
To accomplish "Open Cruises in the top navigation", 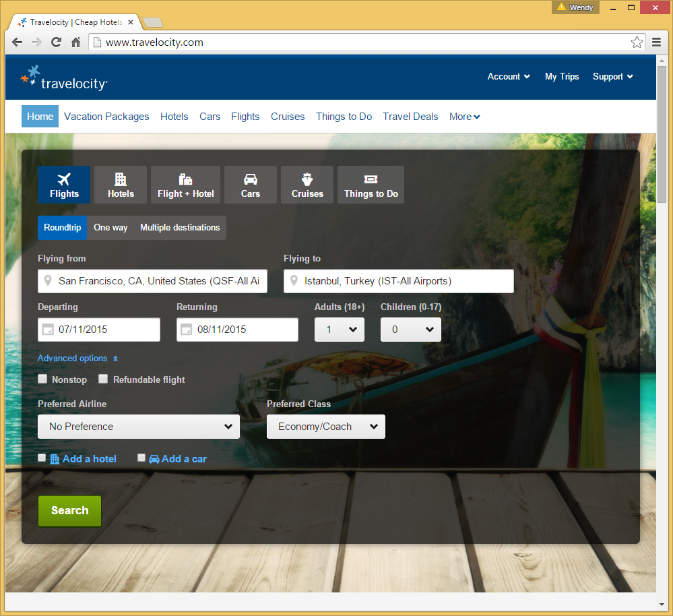I will (288, 117).
